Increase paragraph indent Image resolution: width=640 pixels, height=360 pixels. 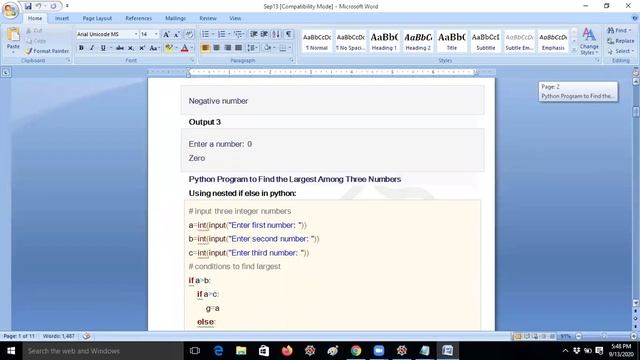tap(264, 34)
